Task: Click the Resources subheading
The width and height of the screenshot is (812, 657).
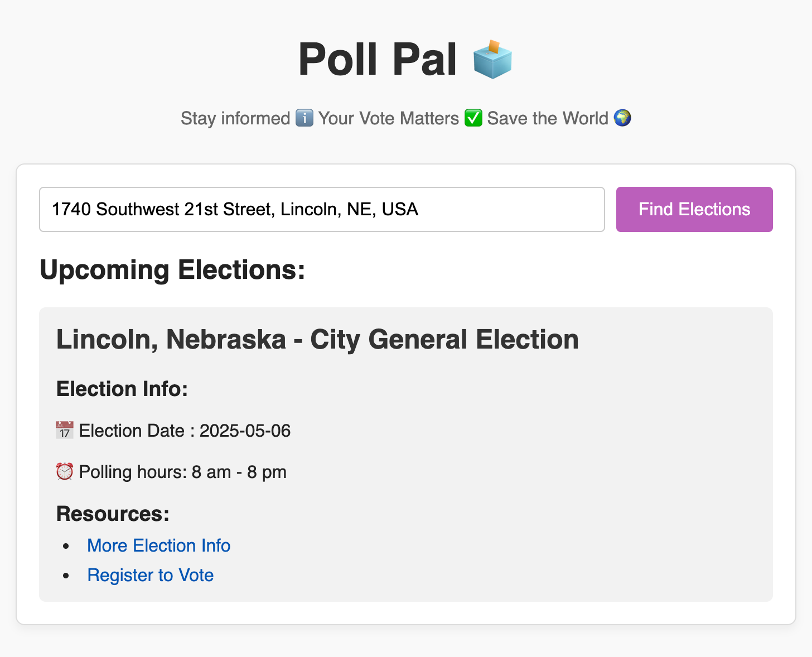Action: click(113, 514)
